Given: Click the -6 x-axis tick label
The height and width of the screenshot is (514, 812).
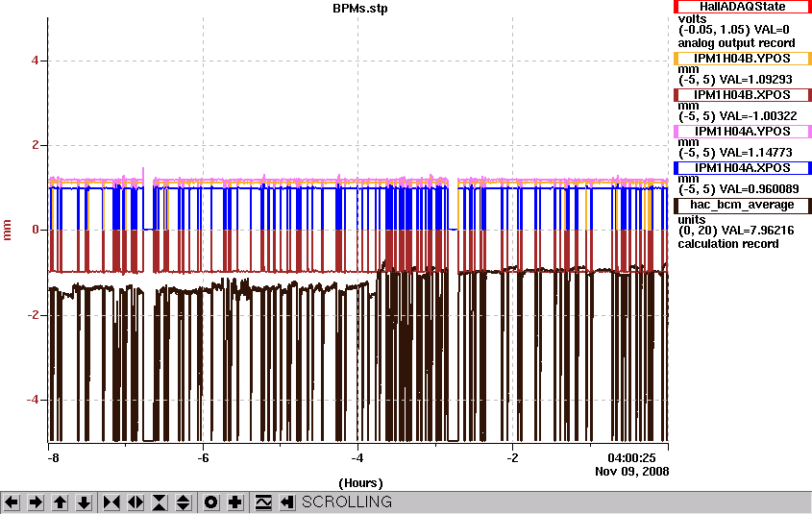Looking at the screenshot, I should click(203, 458).
